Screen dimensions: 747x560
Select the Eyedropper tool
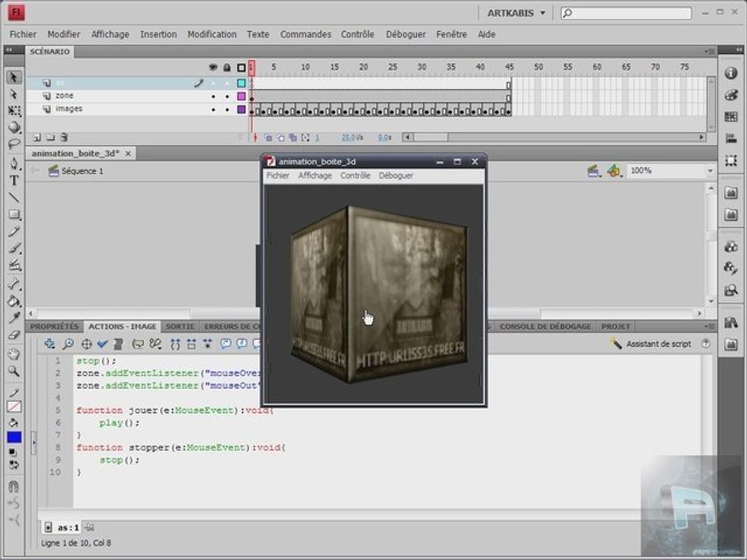tap(14, 317)
